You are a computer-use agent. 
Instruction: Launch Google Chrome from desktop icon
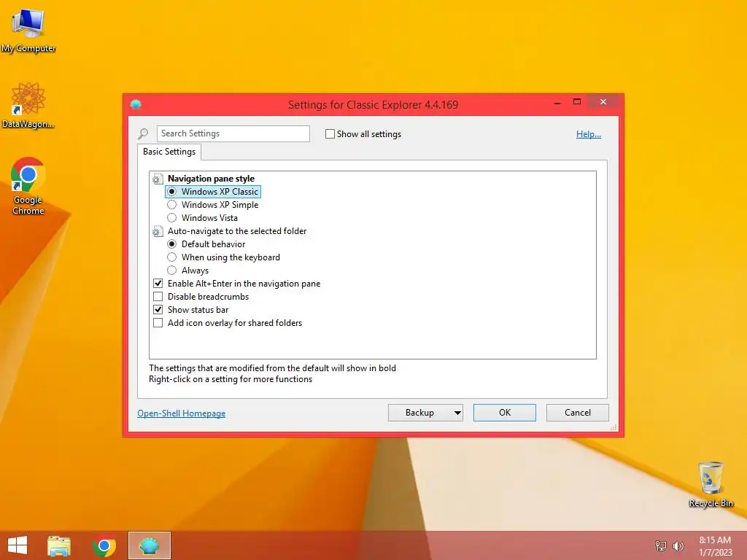tap(28, 186)
